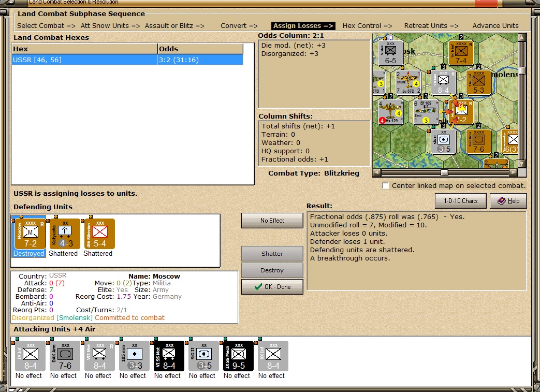Viewport: 540px width, 392px height.
Task: Select the 4th Siberian 5-4 defending unit
Action: coord(99,234)
